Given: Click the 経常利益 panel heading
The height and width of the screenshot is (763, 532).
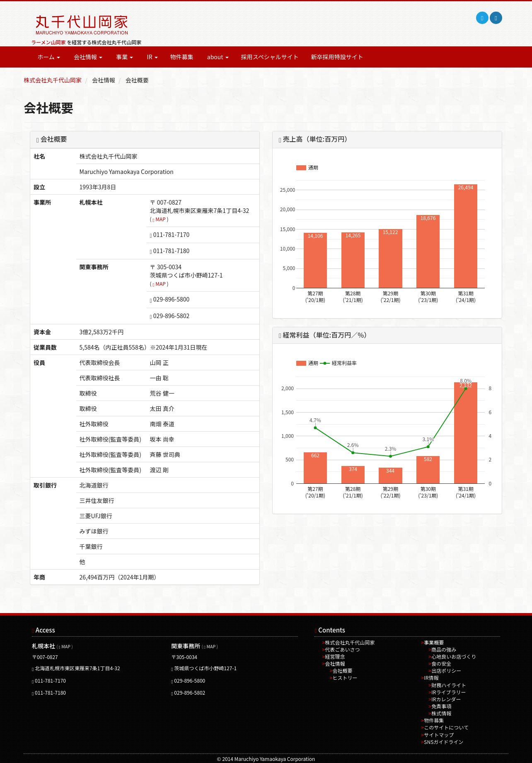Looking at the screenshot, I should pos(387,335).
